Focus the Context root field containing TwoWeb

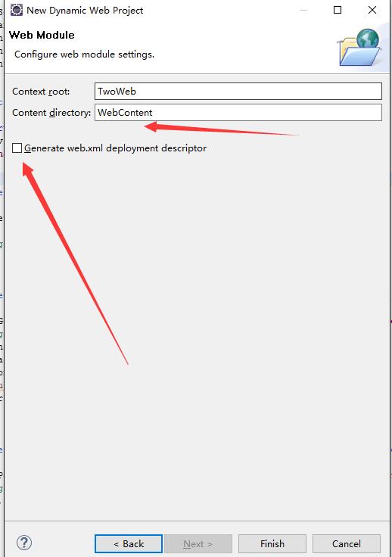pyautogui.click(x=238, y=92)
